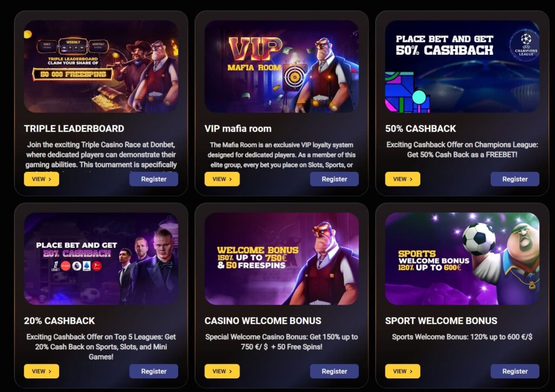
Task: View the Casino Welcome Bonus details
Action: tap(222, 371)
